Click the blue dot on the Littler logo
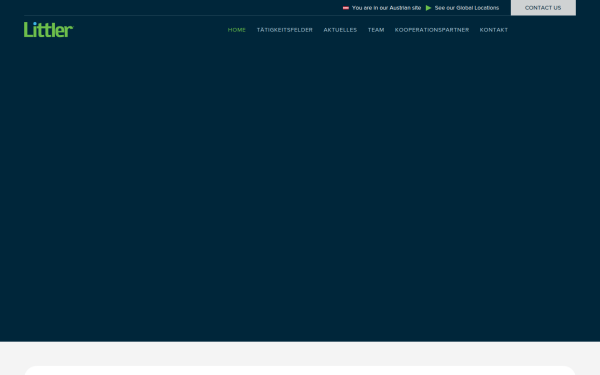This screenshot has width=600, height=375. [x=34, y=24]
